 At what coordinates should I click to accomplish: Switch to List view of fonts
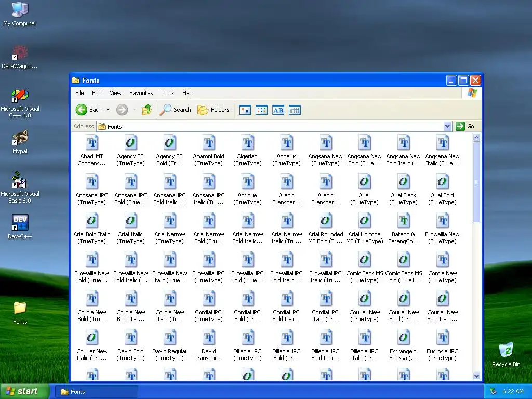(262, 110)
